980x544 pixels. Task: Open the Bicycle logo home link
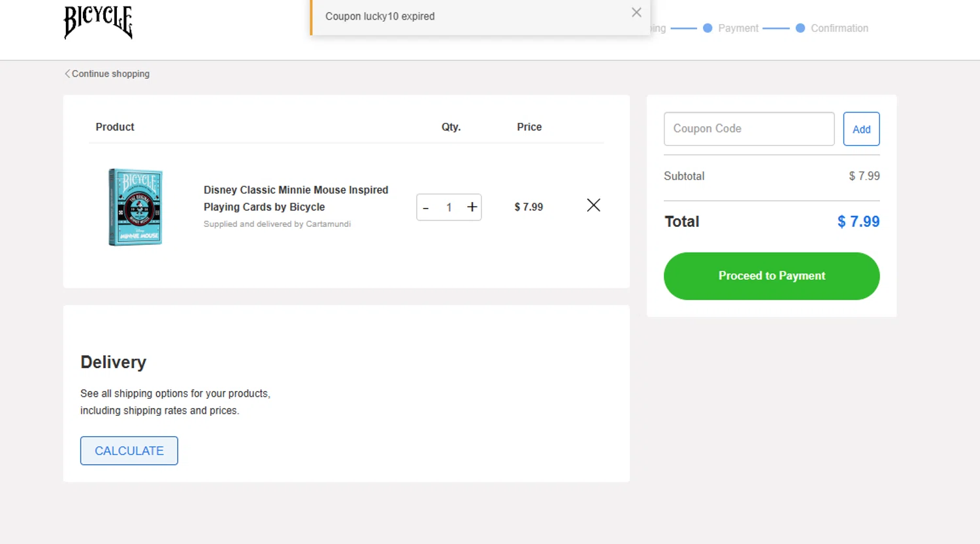pos(98,22)
